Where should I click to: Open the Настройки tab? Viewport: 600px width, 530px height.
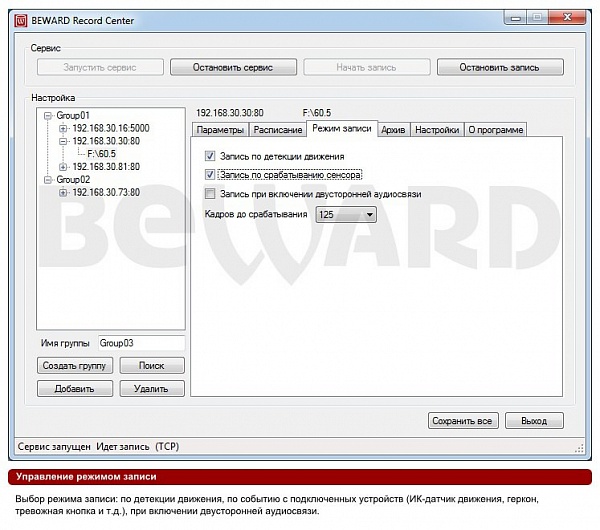click(437, 130)
